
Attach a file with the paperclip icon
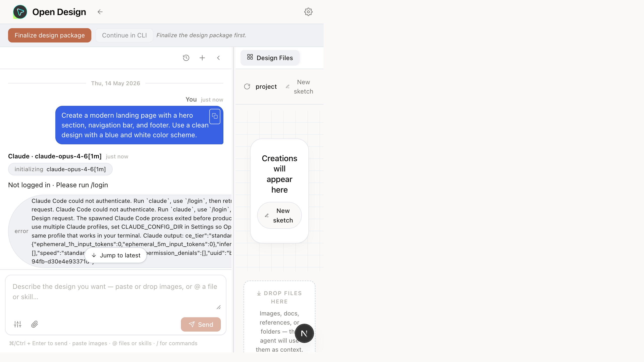34,324
